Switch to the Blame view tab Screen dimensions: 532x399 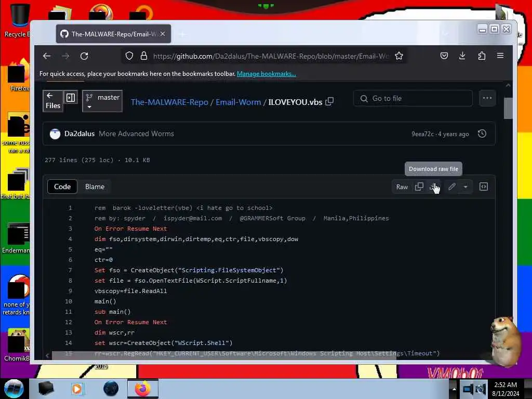pyautogui.click(x=95, y=187)
